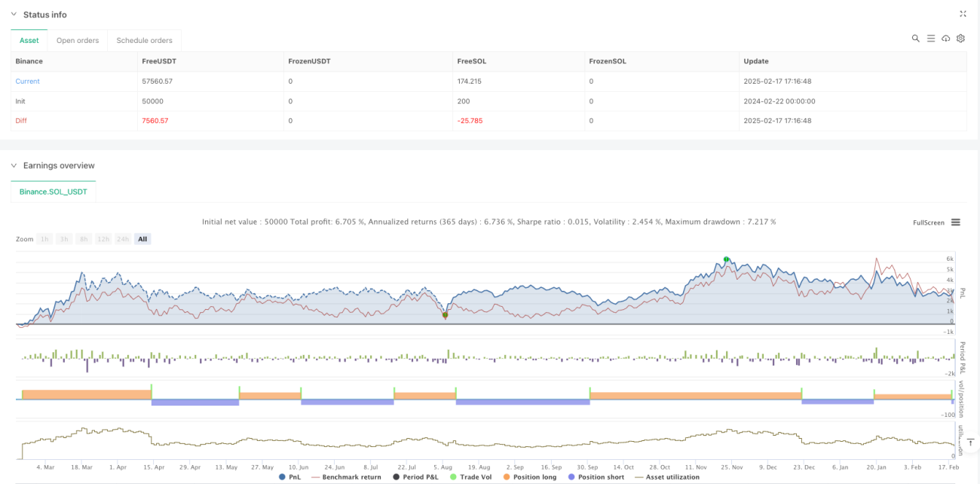Click the search magnifier icon above the asset table
The width and height of the screenshot is (980, 484).
click(915, 38)
